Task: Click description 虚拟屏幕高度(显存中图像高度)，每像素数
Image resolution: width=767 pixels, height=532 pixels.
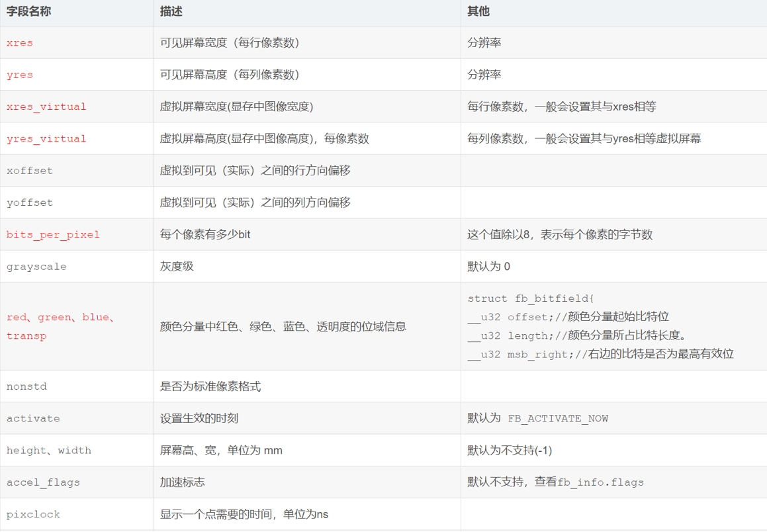Action: [264, 138]
